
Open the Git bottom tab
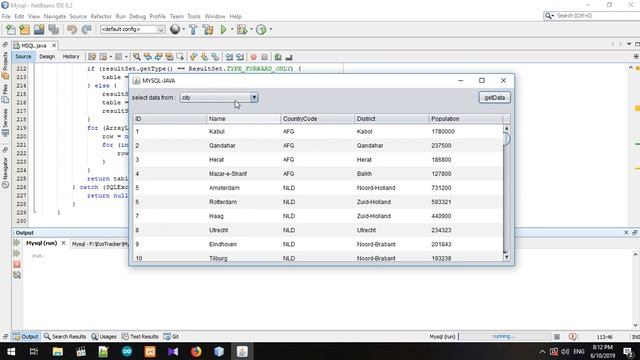pyautogui.click(x=171, y=337)
